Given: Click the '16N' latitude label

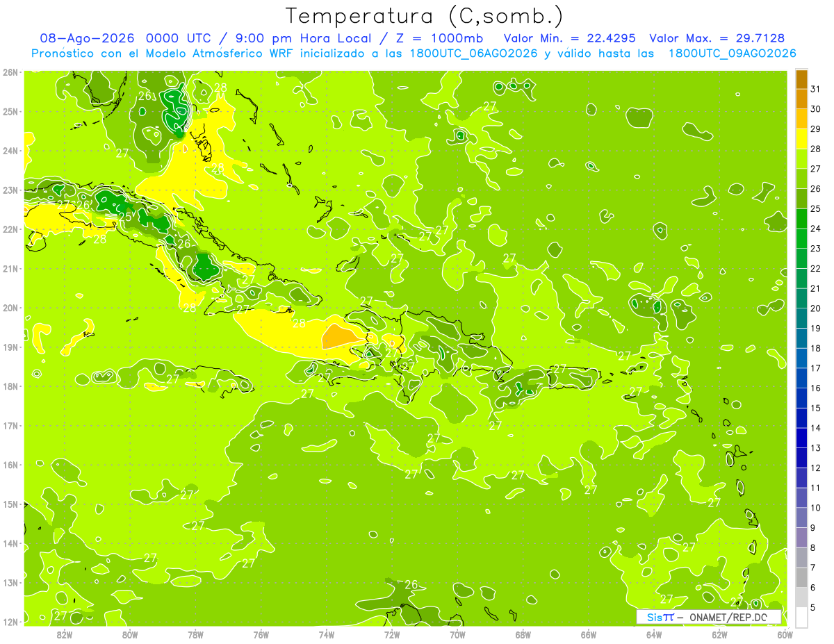Looking at the screenshot, I should point(10,465).
